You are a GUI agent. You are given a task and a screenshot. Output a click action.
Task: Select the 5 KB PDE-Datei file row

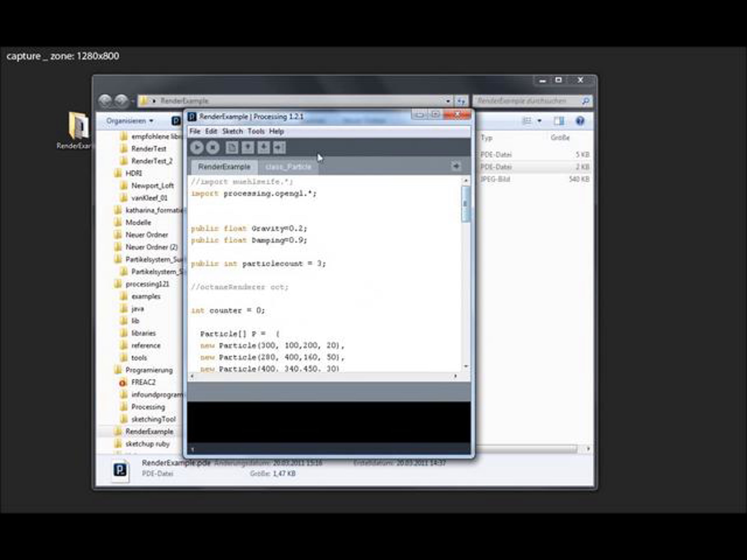535,155
